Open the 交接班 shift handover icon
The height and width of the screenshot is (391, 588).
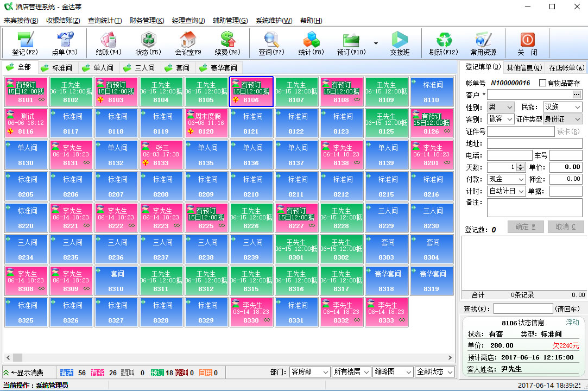tap(400, 43)
